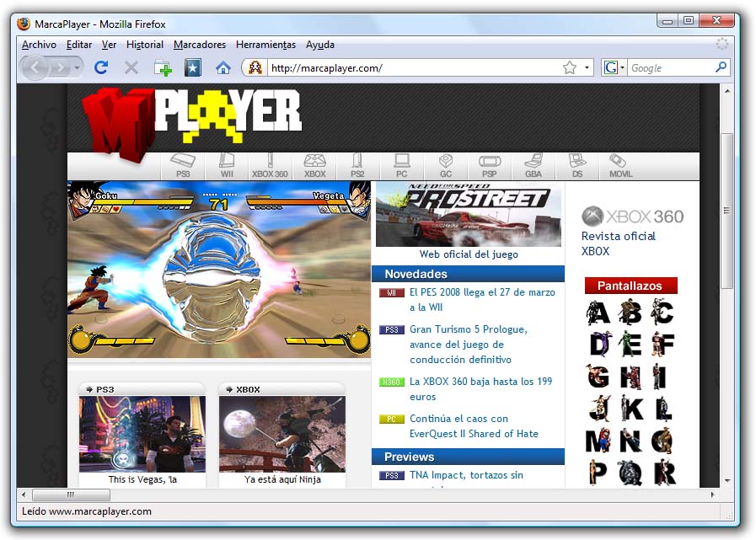This screenshot has width=756, height=540.
Task: Select the WII platform icon
Action: click(227, 166)
